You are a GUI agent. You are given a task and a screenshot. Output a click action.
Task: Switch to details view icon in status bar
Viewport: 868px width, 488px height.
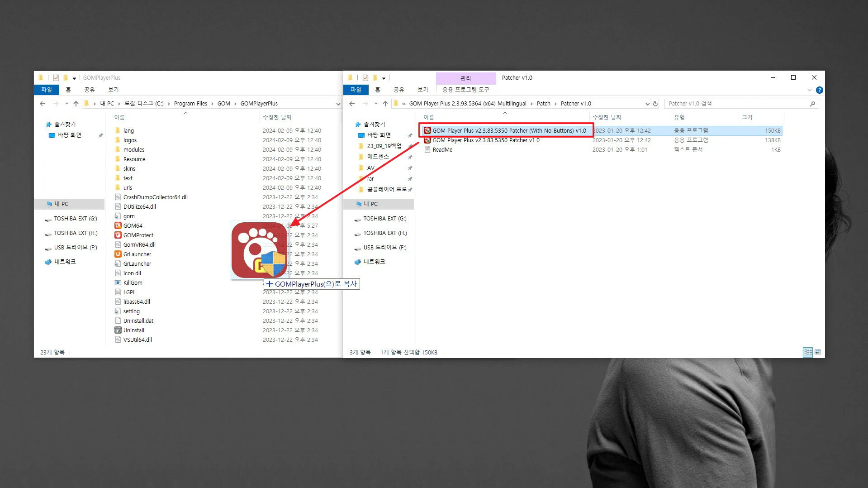[808, 352]
